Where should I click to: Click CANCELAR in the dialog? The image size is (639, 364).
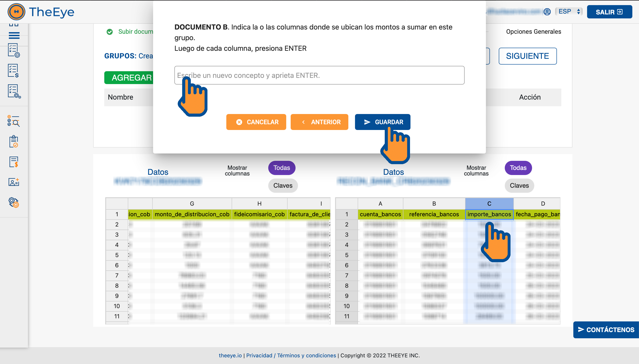[256, 122]
